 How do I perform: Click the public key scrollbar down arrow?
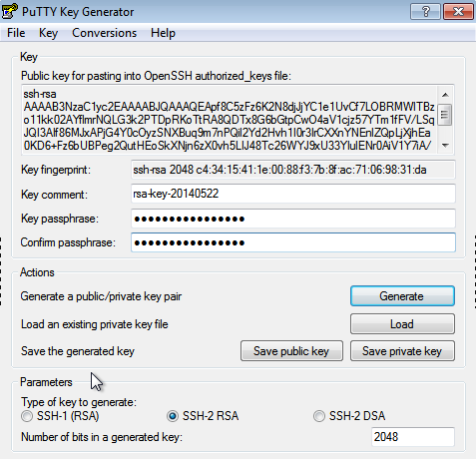[445, 145]
